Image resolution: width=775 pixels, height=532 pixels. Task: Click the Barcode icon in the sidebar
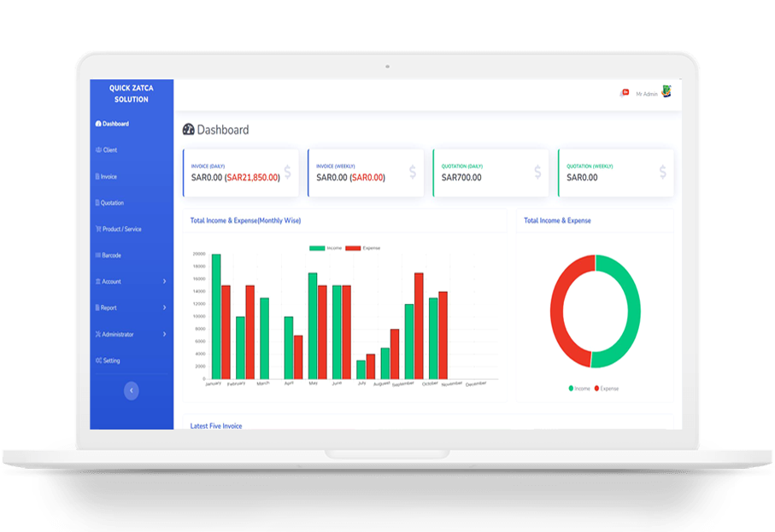pyautogui.click(x=98, y=255)
